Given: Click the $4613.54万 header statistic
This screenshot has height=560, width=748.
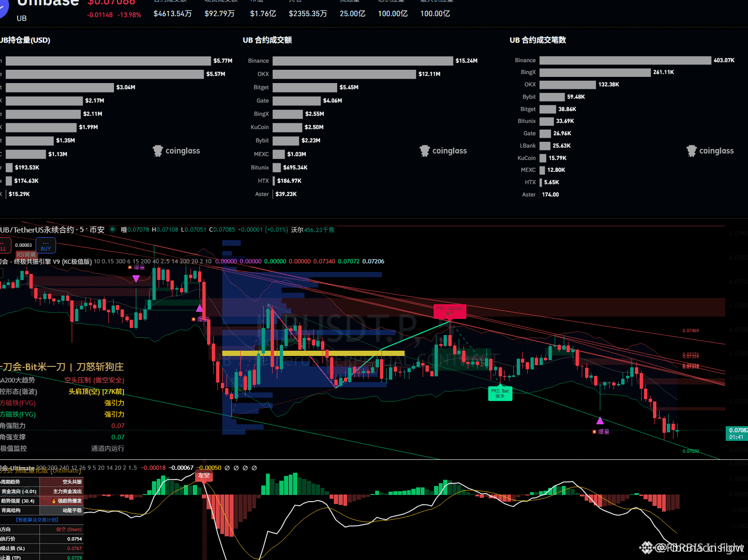Looking at the screenshot, I should tap(172, 14).
